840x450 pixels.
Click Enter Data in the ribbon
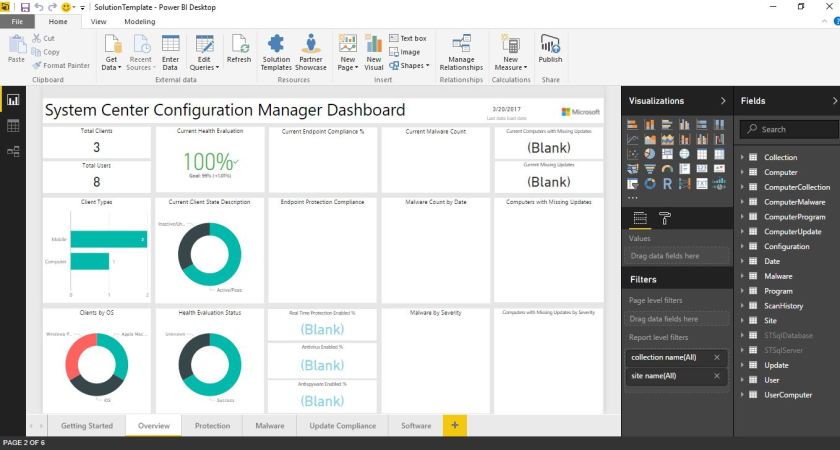click(x=170, y=52)
